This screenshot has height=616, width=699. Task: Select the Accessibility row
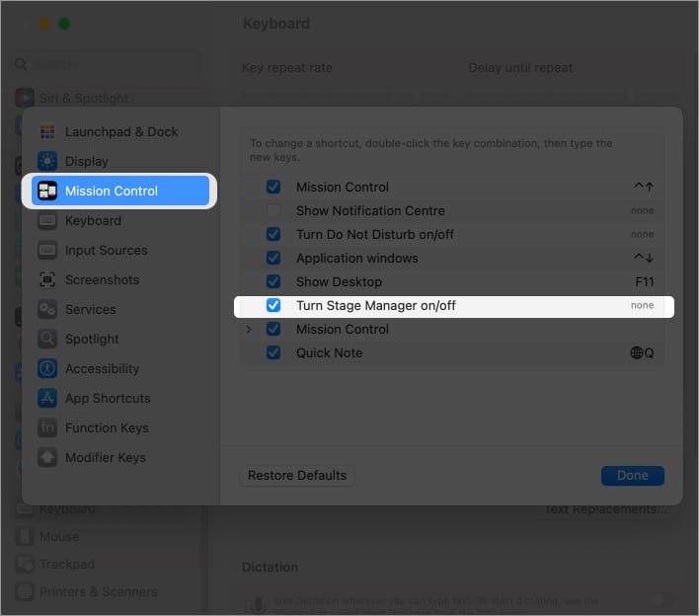click(120, 368)
